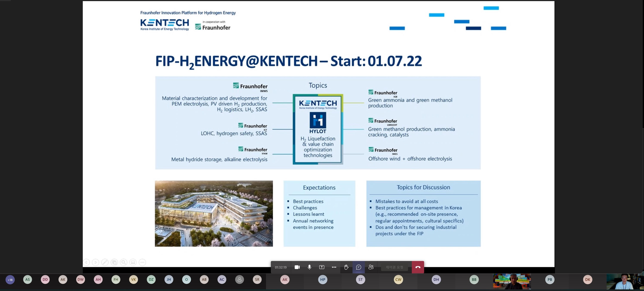
Task: Open the share screen tray
Action: point(322,267)
